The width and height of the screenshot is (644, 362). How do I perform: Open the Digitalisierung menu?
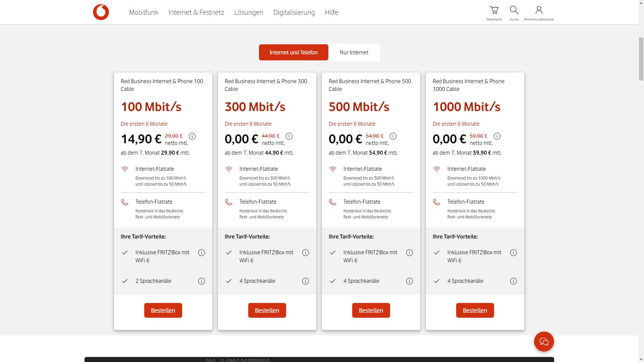point(294,12)
